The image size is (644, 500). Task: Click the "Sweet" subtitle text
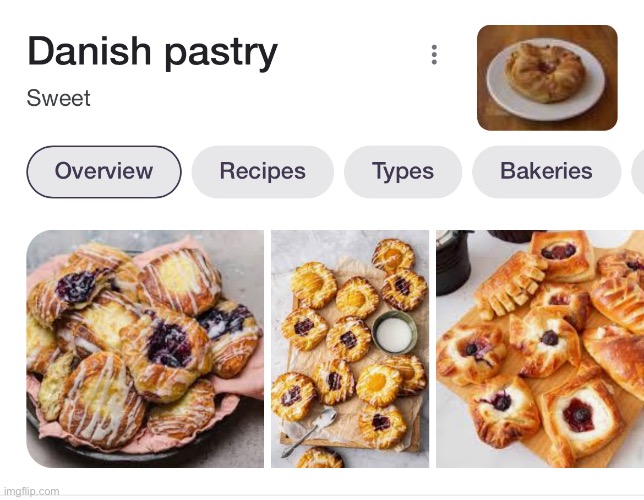tap(58, 98)
